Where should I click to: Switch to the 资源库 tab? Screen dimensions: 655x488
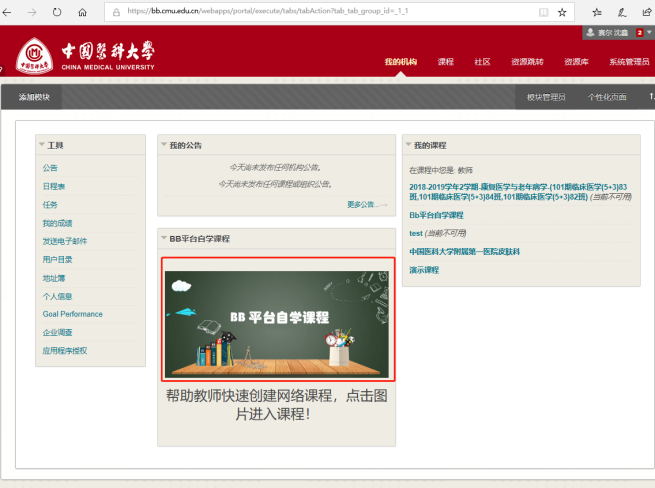click(x=576, y=62)
